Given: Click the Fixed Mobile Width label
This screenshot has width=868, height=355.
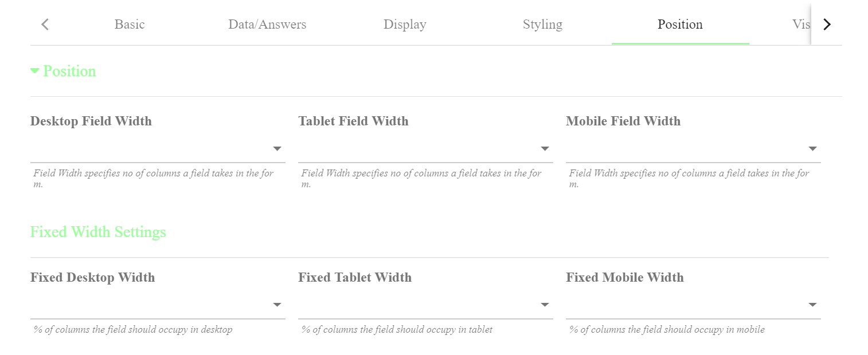Looking at the screenshot, I should 625,278.
